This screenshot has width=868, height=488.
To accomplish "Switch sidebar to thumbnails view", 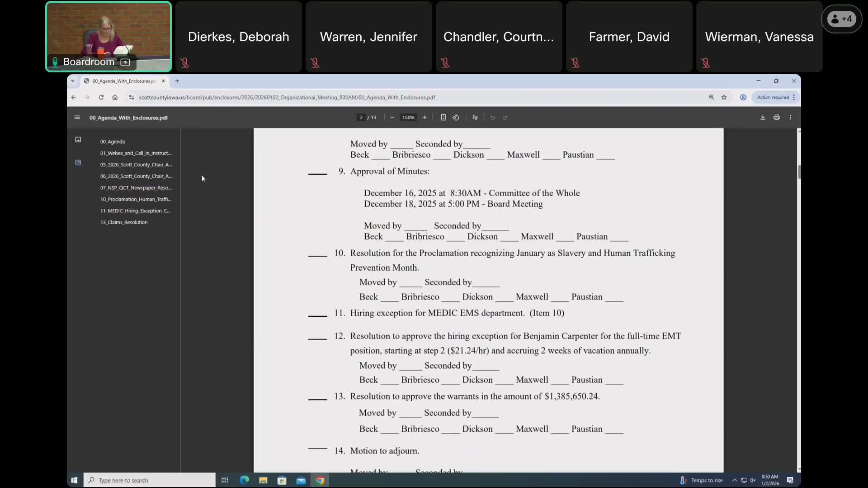I will point(78,140).
